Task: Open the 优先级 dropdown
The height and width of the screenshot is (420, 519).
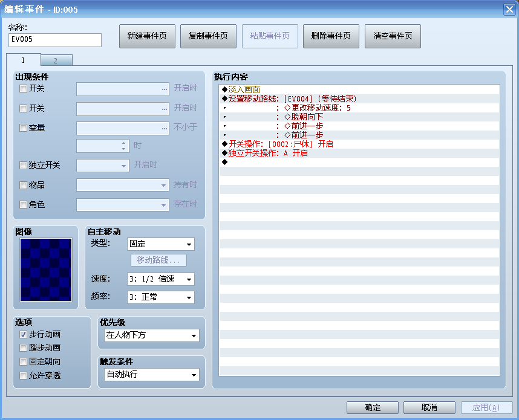Action: [x=152, y=335]
